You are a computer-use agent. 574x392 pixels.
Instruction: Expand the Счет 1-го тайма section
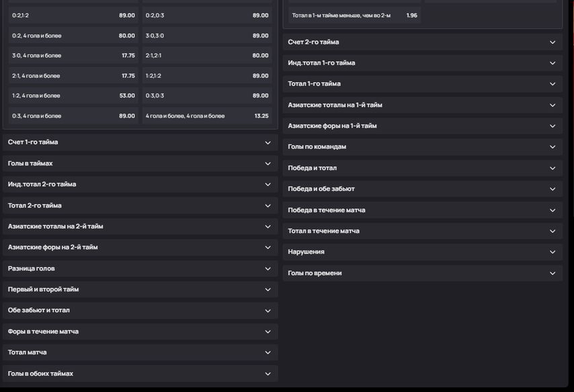tap(140, 143)
